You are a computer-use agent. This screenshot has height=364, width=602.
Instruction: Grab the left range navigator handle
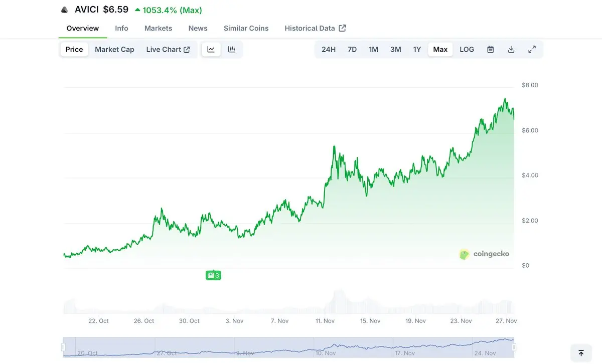63,347
